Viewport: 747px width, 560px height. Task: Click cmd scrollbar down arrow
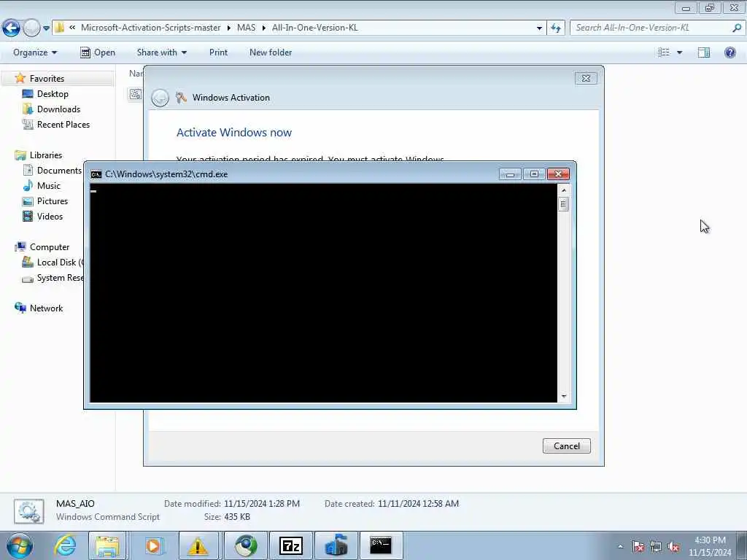pos(564,396)
